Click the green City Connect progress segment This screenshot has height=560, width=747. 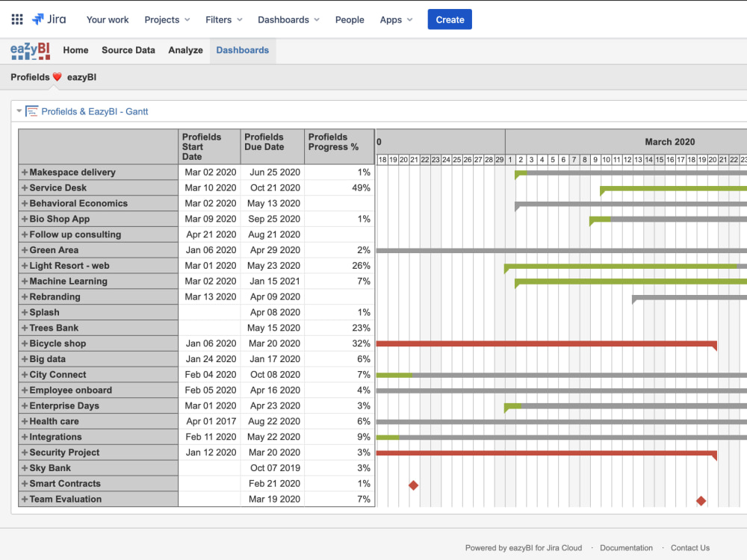click(x=394, y=376)
